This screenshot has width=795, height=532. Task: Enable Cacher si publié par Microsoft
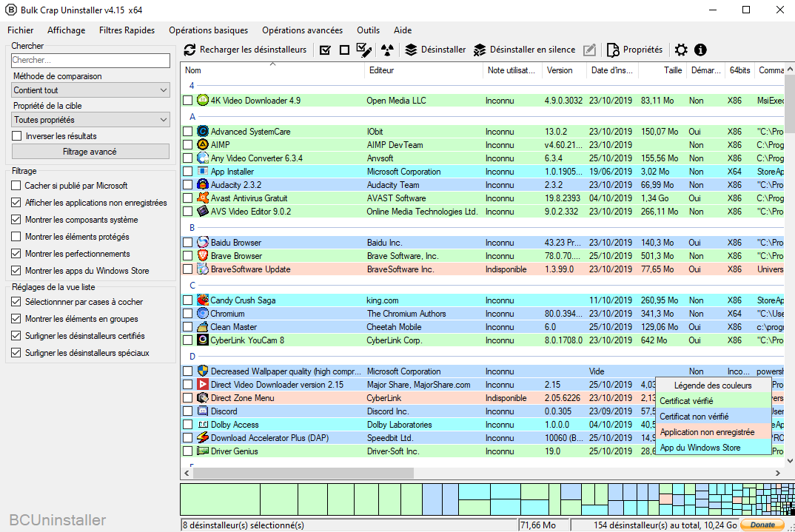click(16, 186)
